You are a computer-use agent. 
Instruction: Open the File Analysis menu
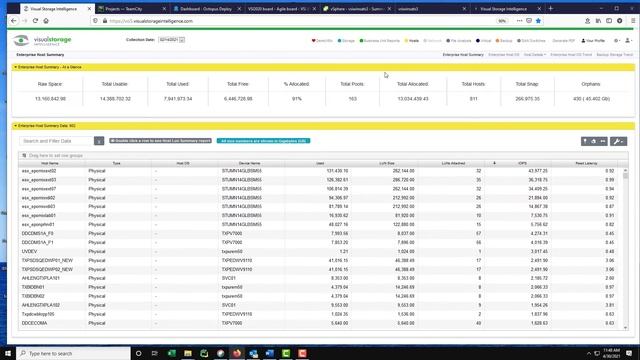pos(459,41)
